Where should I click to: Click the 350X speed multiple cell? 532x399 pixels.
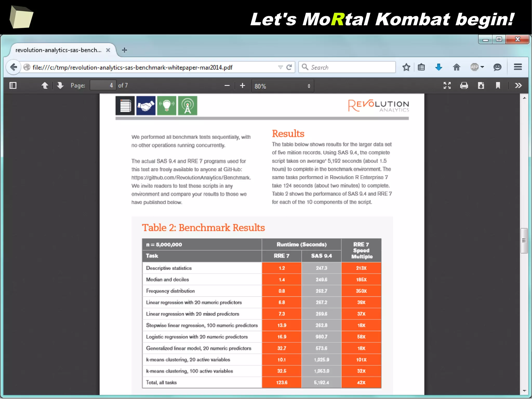(x=361, y=291)
